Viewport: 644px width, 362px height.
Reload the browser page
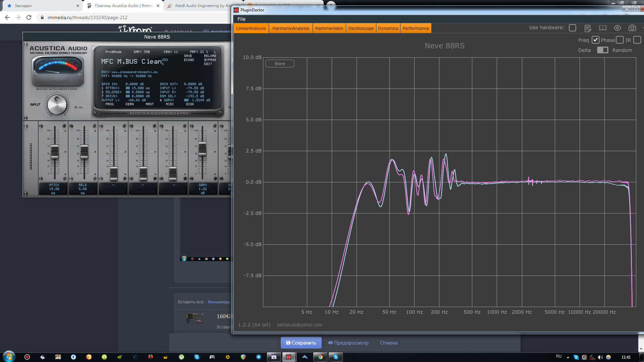pos(29,17)
